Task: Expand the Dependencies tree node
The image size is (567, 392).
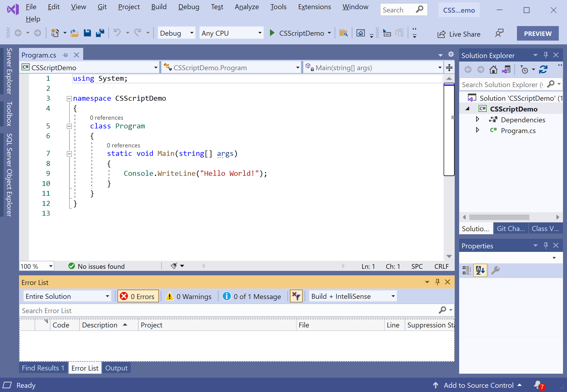Action: coord(477,119)
